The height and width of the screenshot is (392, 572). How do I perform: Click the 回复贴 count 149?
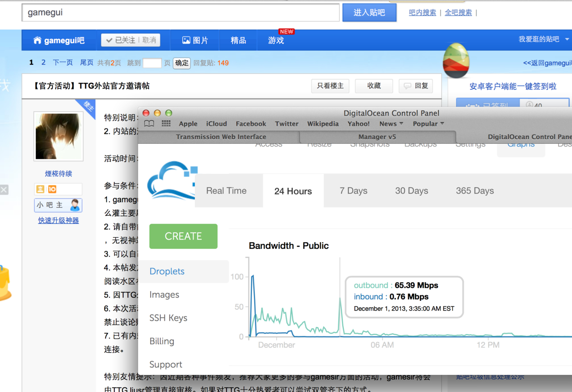(x=223, y=63)
